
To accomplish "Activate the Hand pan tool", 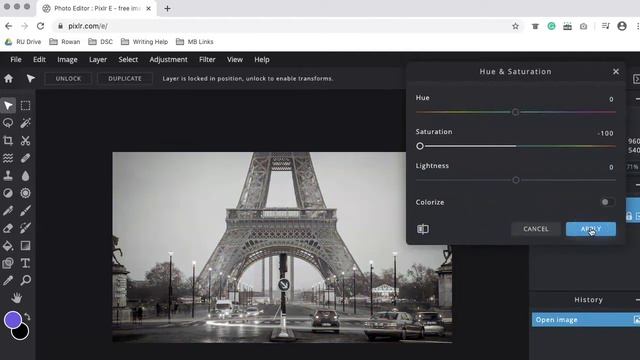I will click(17, 298).
